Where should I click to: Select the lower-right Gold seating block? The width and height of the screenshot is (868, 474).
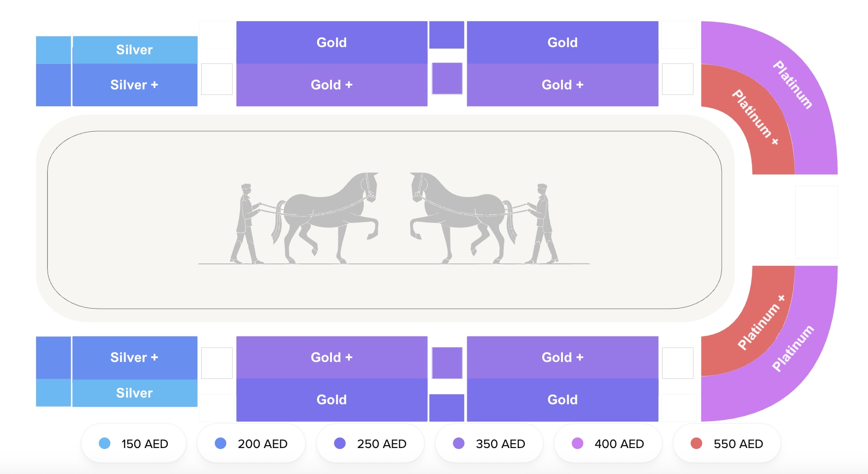pyautogui.click(x=562, y=399)
